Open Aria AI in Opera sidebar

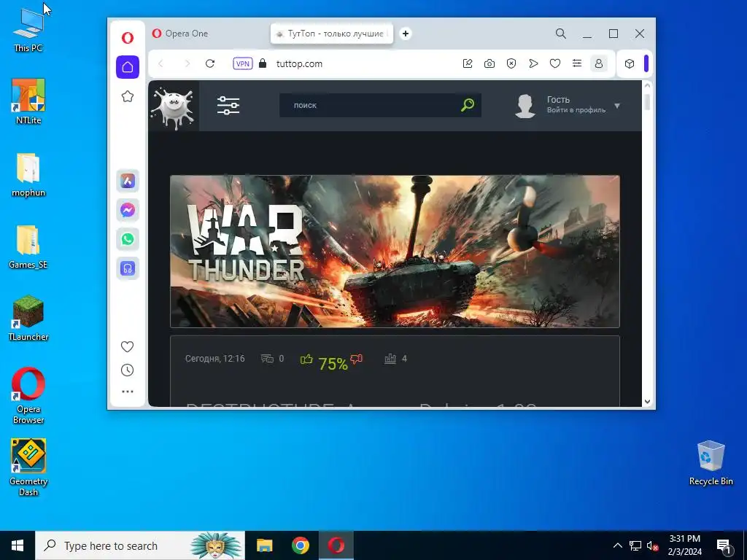128,181
